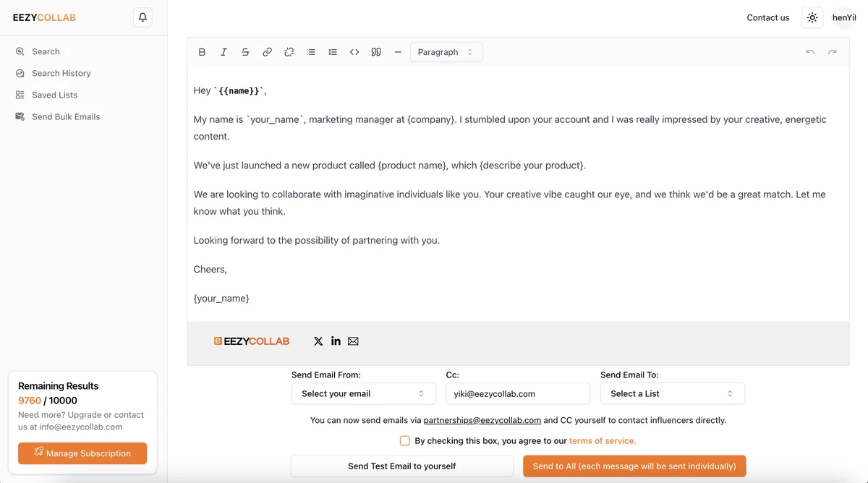The image size is (868, 483).
Task: Apply strikethrough formatting
Action: 245,52
